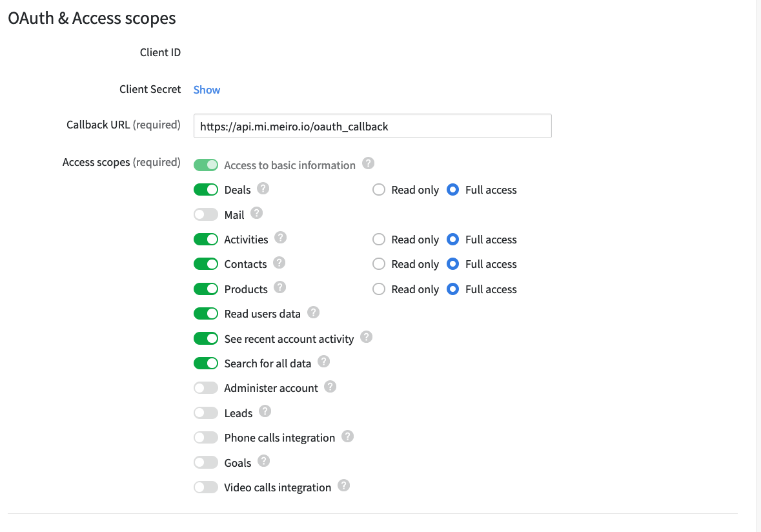
Task: Turn on the Leads scope toggle
Action: tap(206, 413)
